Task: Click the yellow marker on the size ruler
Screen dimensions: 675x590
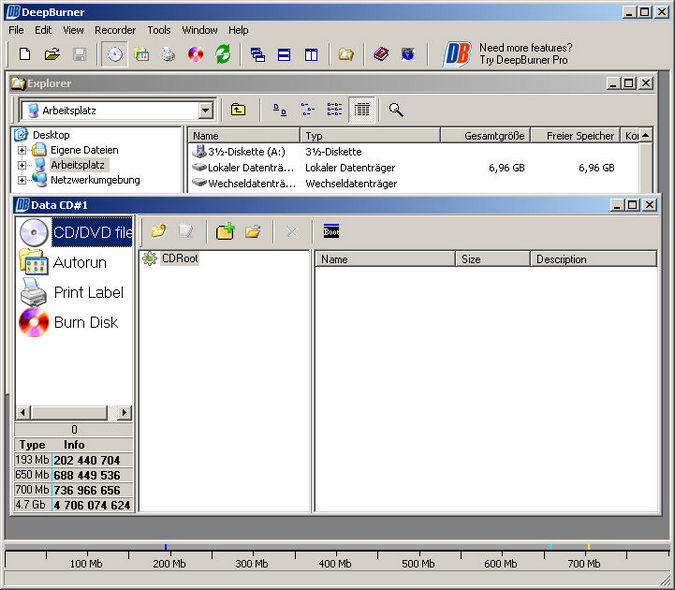Action: 588,547
